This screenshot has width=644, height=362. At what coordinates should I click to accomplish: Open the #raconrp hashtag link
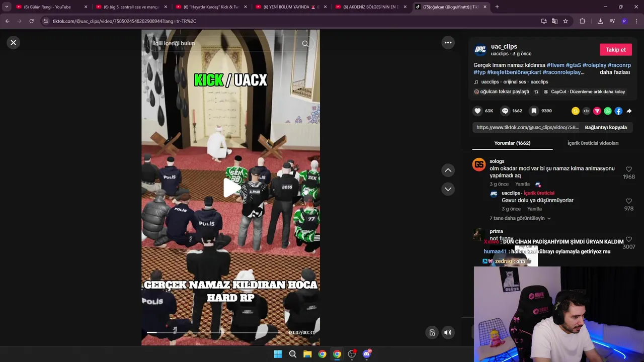click(619, 65)
